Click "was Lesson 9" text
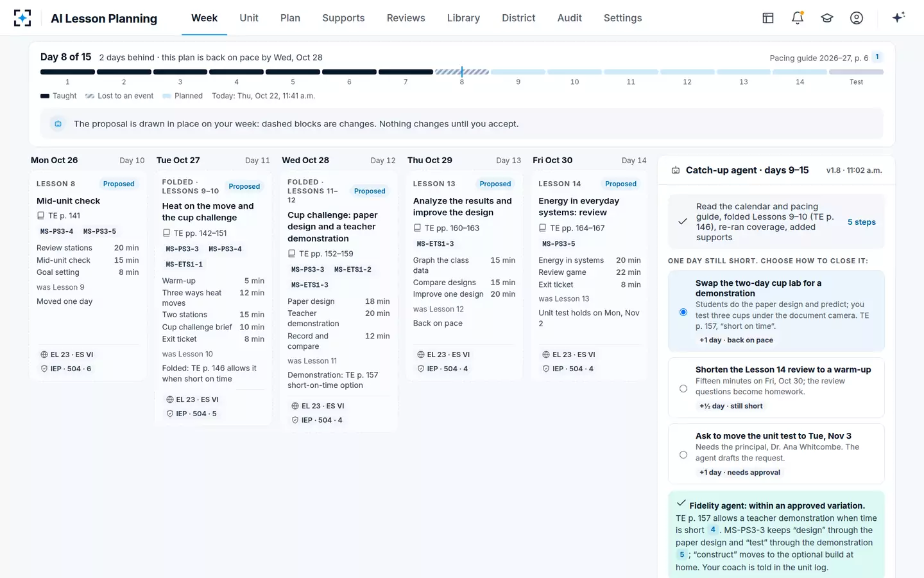 [x=60, y=288]
